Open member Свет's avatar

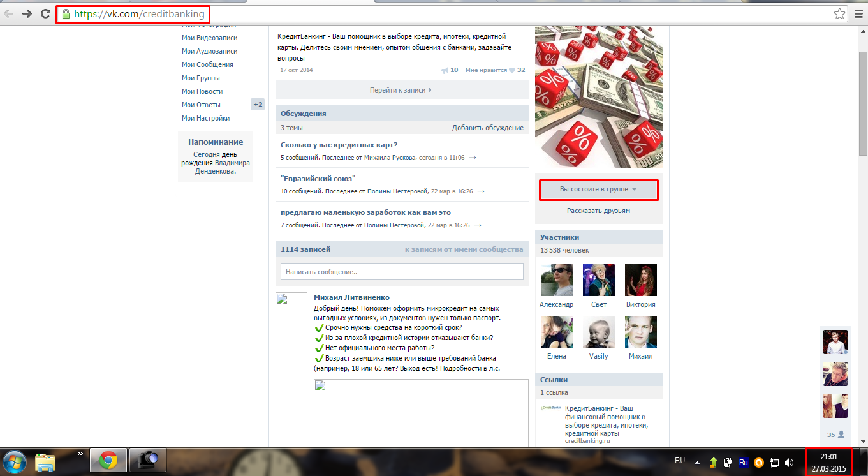coord(599,280)
